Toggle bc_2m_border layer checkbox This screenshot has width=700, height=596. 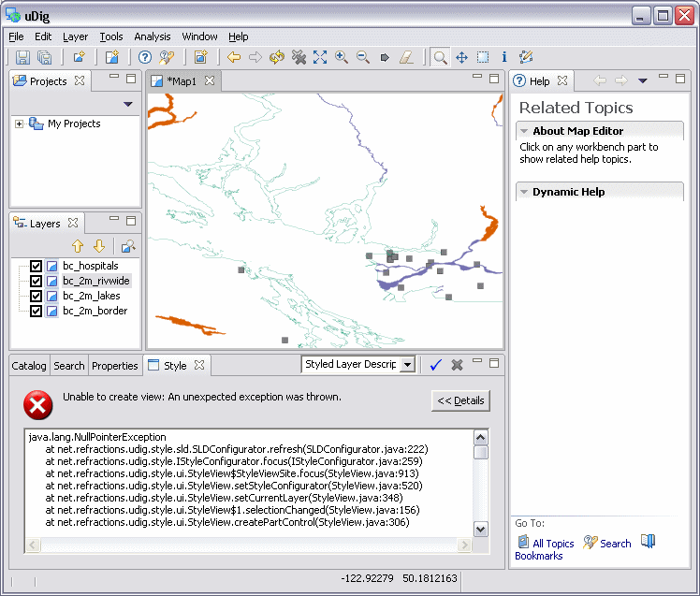click(36, 311)
